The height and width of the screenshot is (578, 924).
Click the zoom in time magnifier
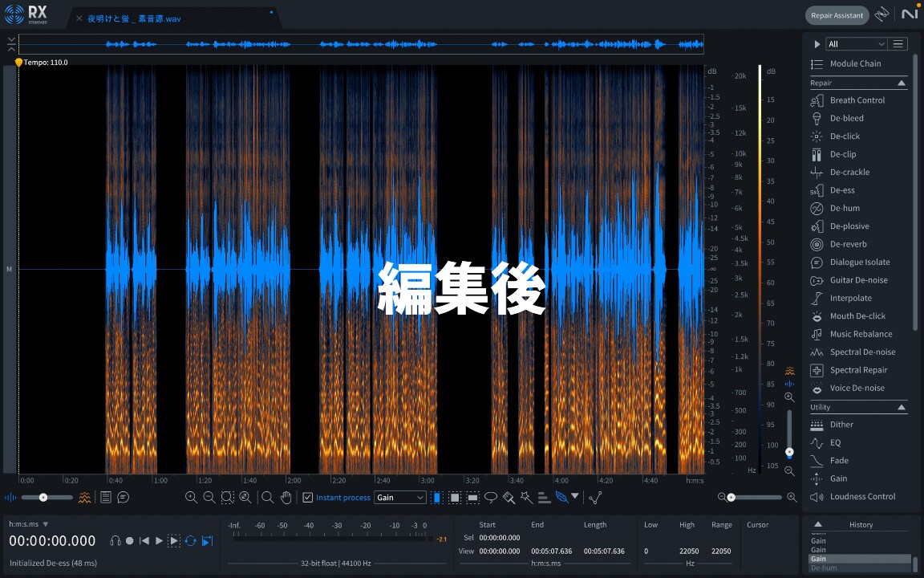[191, 498]
